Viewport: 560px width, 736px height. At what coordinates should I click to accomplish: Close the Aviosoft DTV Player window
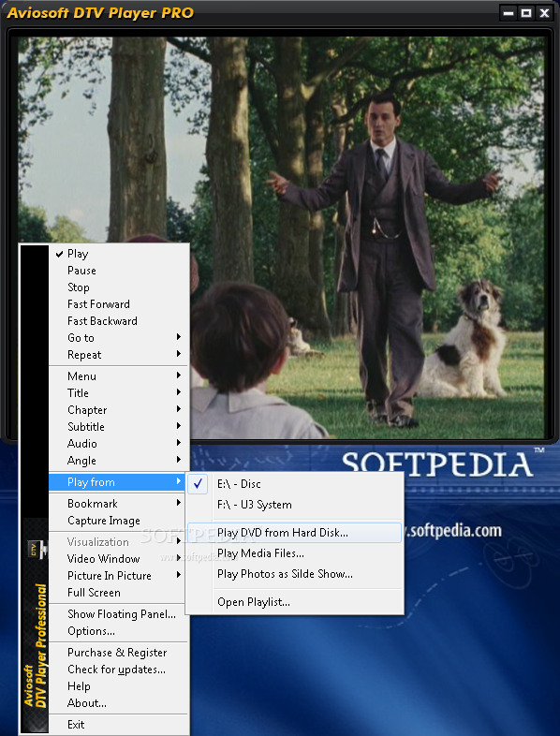[544, 13]
